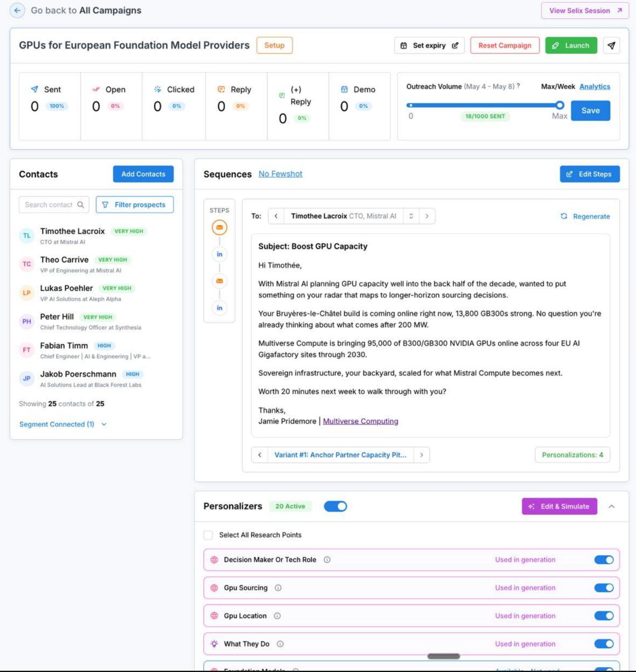Select contact Peter Hill

point(95,321)
